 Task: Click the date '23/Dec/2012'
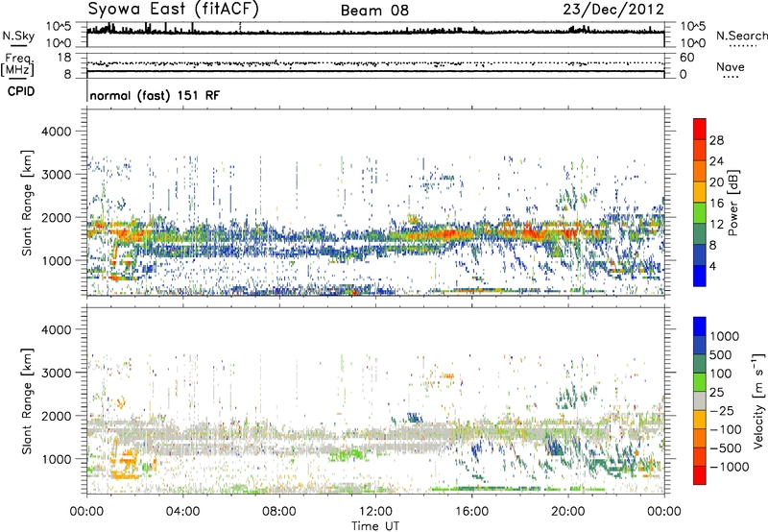pos(613,10)
